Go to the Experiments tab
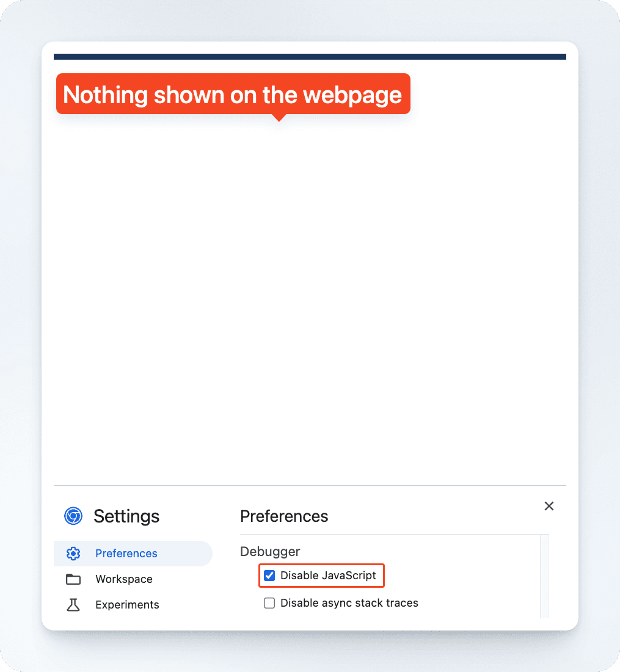 pos(127,605)
